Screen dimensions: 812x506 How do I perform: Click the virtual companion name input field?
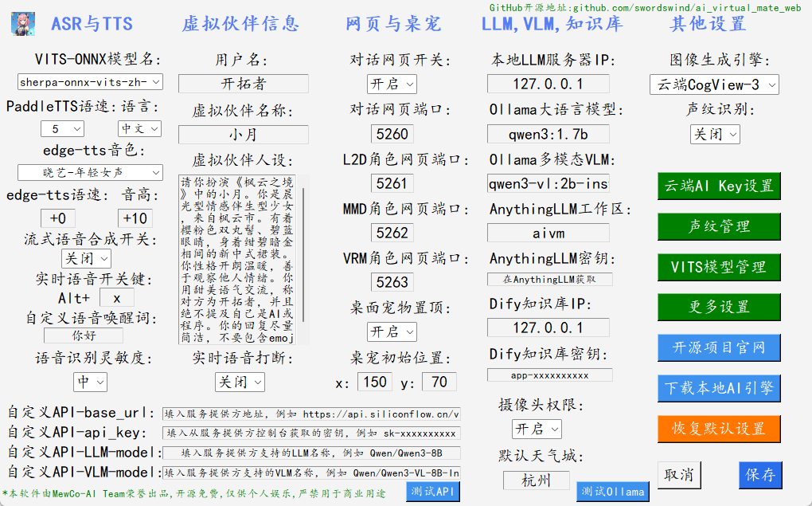243,135
